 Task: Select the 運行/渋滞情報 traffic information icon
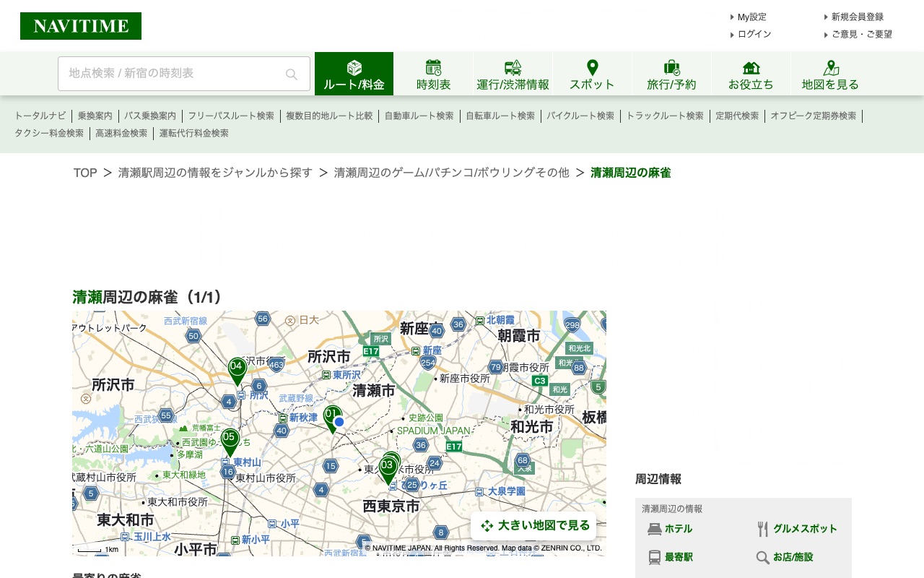[513, 66]
